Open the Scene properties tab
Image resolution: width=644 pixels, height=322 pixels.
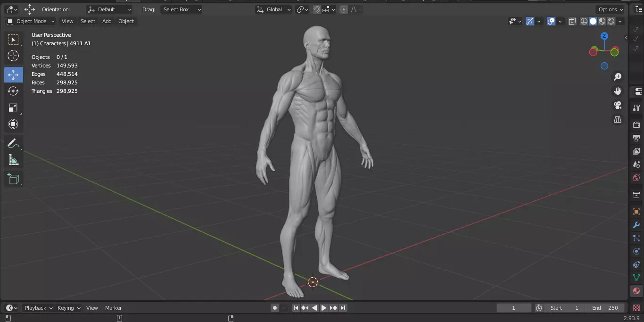point(636,165)
